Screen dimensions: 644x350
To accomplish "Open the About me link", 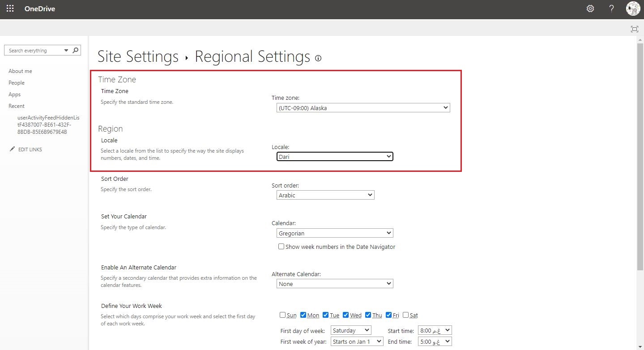I will (x=20, y=71).
